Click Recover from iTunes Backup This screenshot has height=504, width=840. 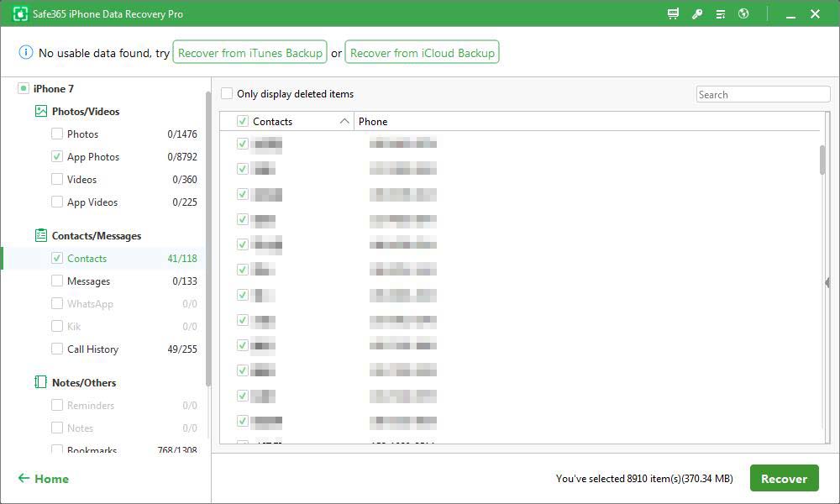pos(249,52)
